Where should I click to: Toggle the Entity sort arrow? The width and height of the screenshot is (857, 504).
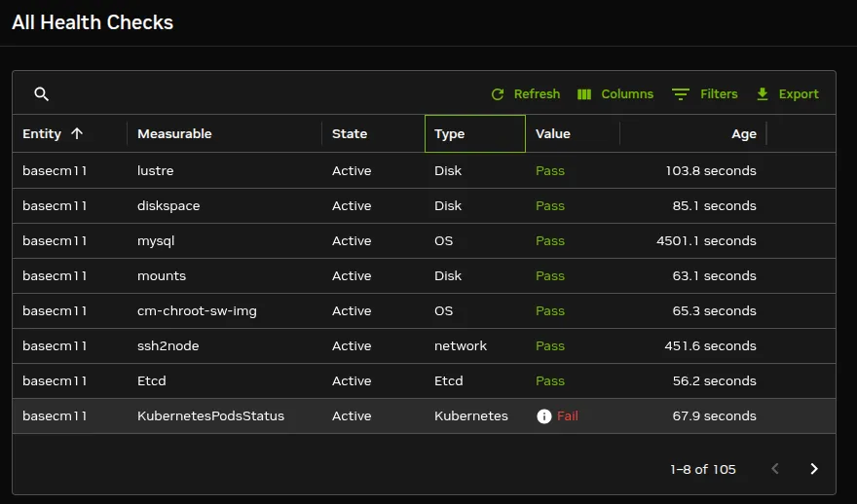pos(77,133)
